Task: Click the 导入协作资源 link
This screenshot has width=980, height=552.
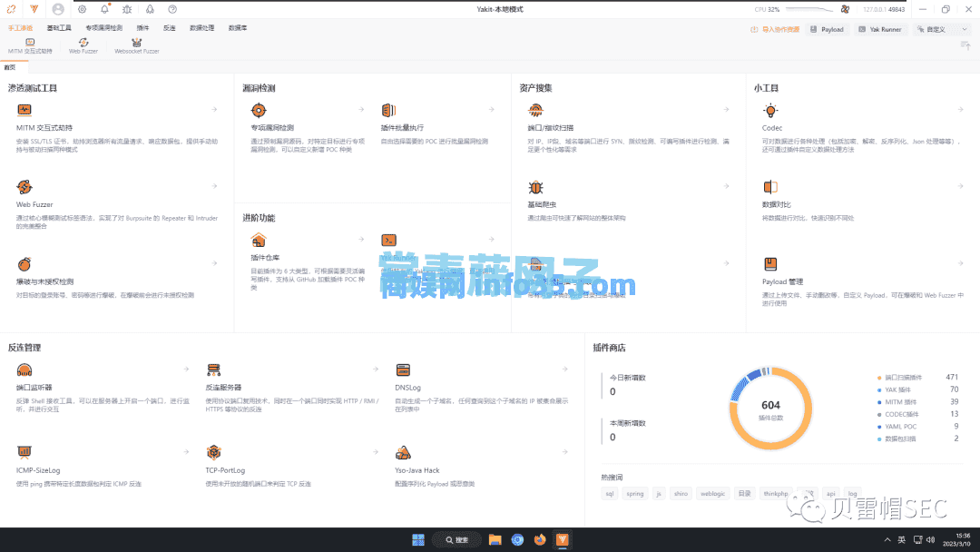Action: (x=775, y=29)
